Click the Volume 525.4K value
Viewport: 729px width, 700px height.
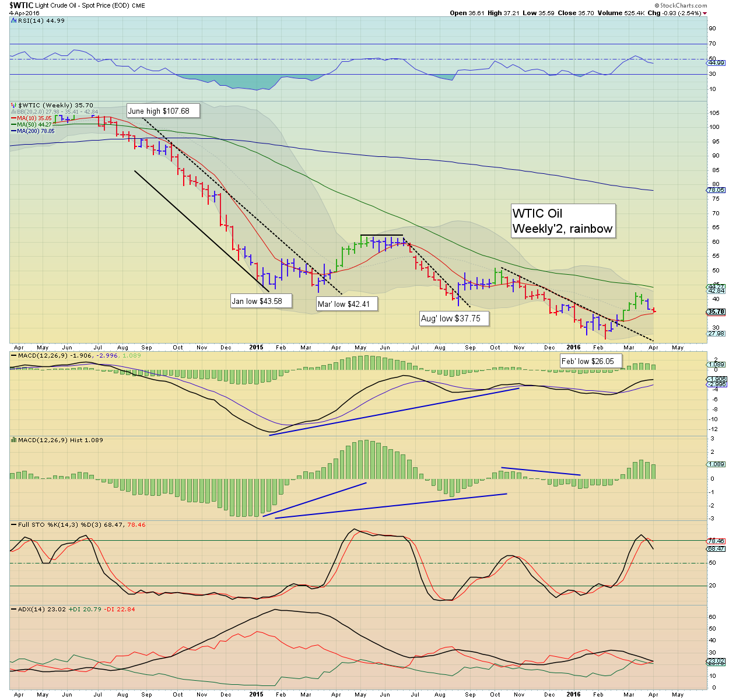(x=621, y=13)
